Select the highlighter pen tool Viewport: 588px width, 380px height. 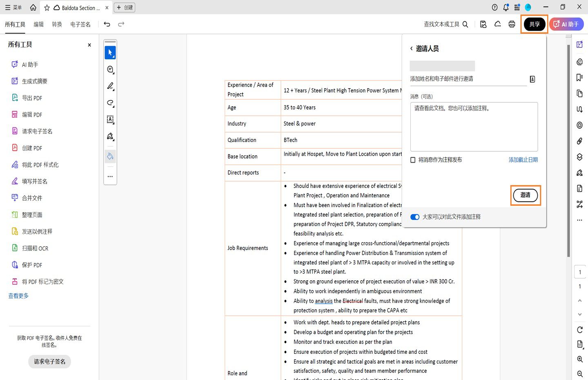[x=110, y=86]
